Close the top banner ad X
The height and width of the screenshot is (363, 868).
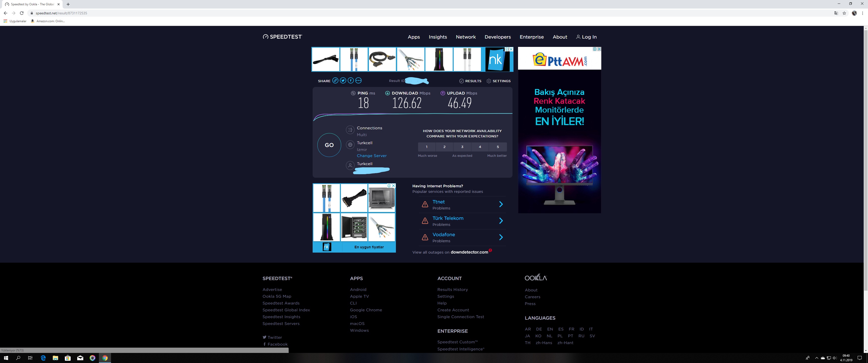coord(511,49)
